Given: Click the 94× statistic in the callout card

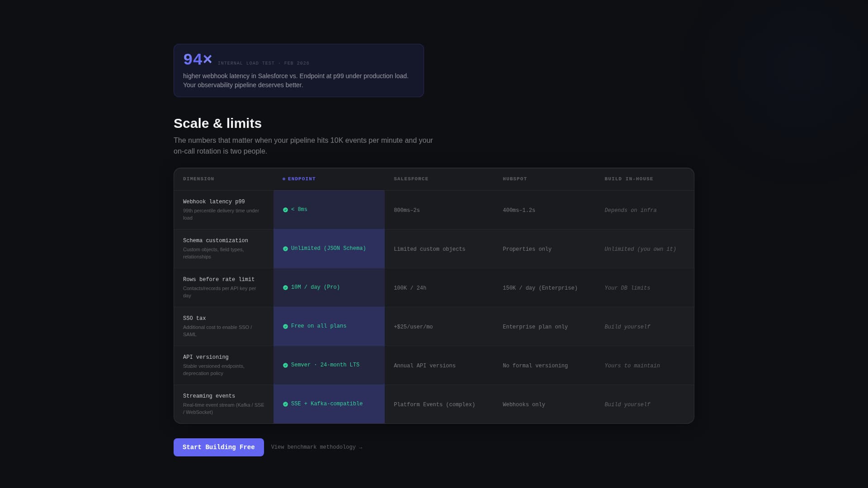Looking at the screenshot, I should pos(197,59).
